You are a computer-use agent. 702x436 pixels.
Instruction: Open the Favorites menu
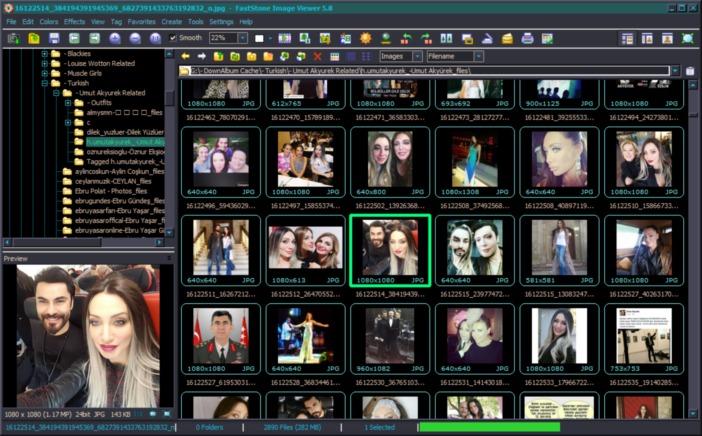pos(141,21)
